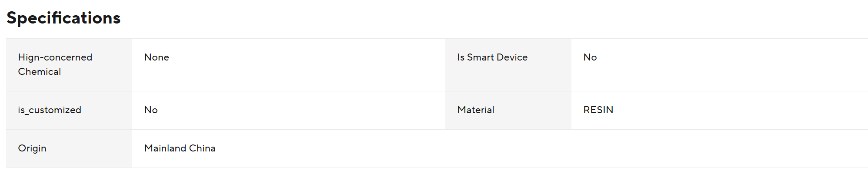The height and width of the screenshot is (178, 868).
Task: Click the No value beside is_customized
Action: [151, 110]
